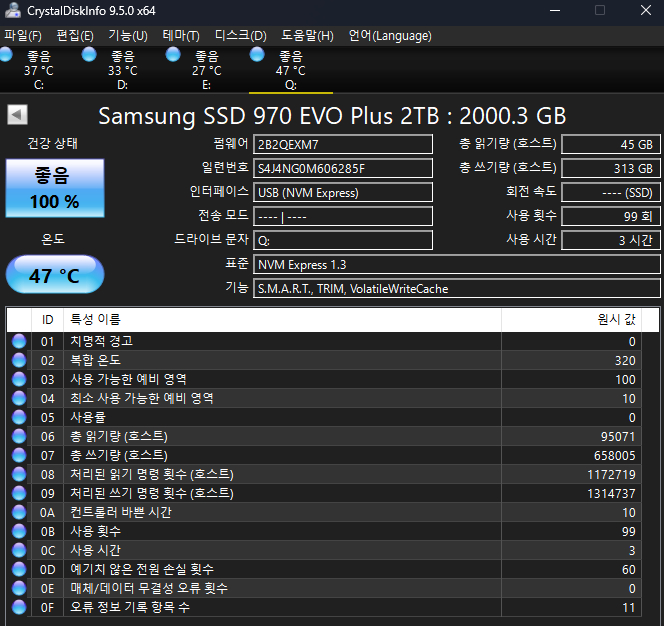Click the rotation rate value ---- (SSD)

(611, 193)
